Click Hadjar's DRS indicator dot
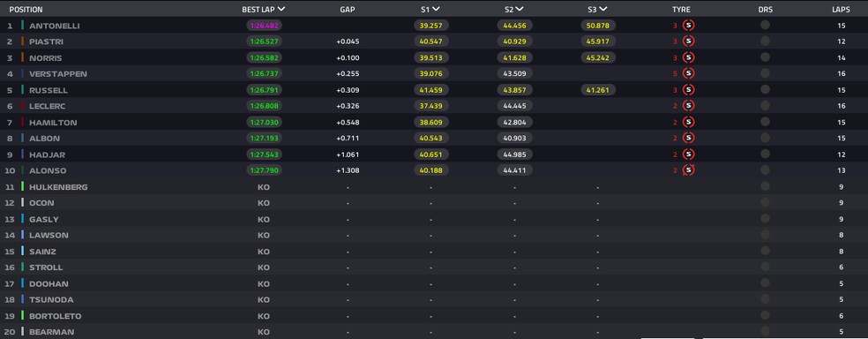Image resolution: width=868 pixels, height=339 pixels. coord(765,154)
